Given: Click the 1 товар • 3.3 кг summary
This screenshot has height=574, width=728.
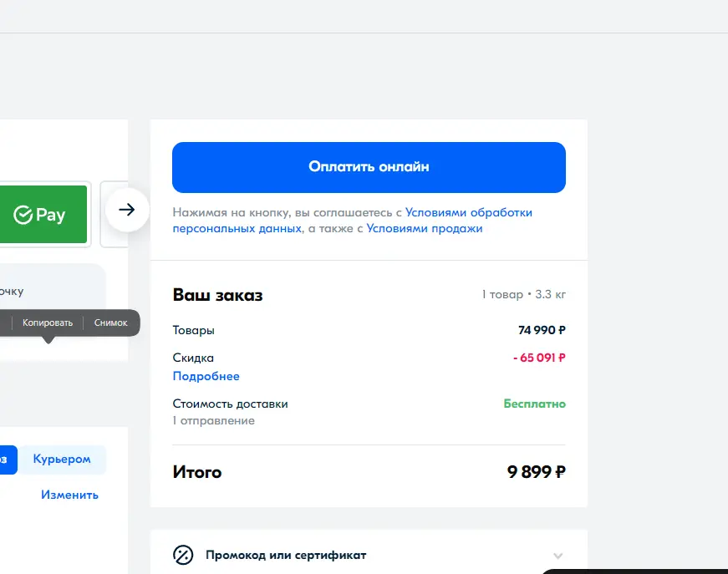Looking at the screenshot, I should coord(524,295).
